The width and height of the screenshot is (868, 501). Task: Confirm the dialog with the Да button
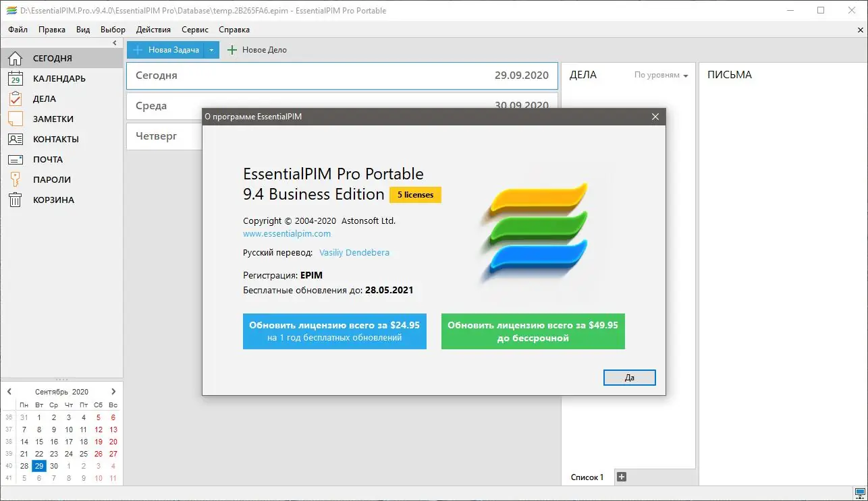coord(630,378)
